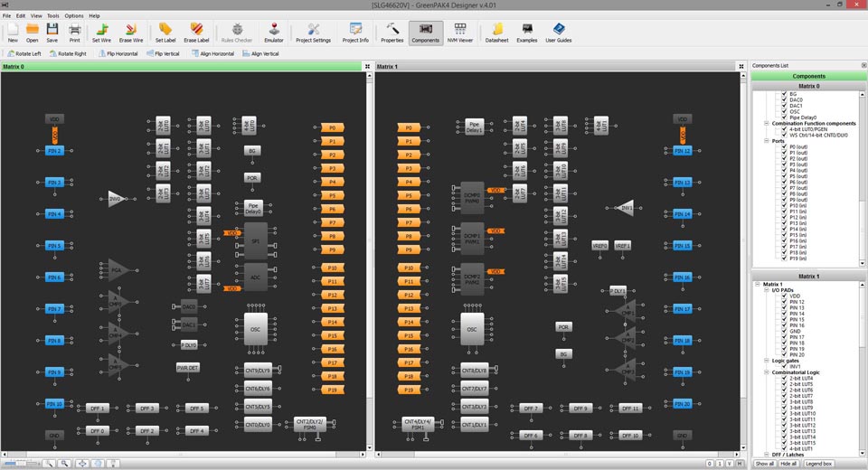This screenshot has width=868, height=470.
Task: Uncheck the DAC0 component checkbox
Action: point(784,100)
